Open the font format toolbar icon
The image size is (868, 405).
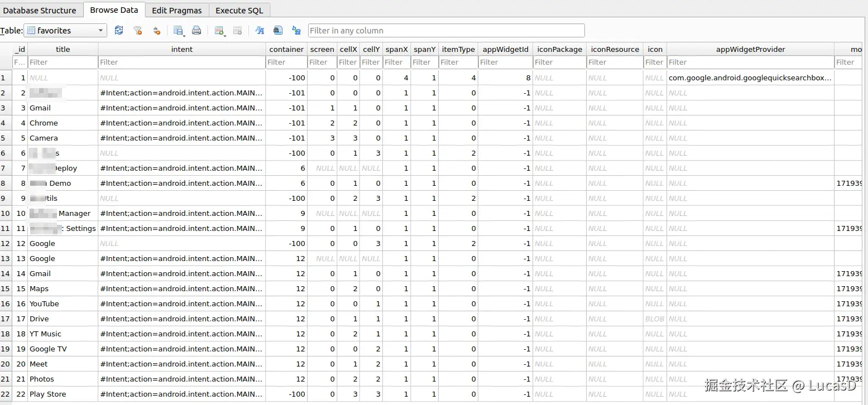[x=260, y=31]
